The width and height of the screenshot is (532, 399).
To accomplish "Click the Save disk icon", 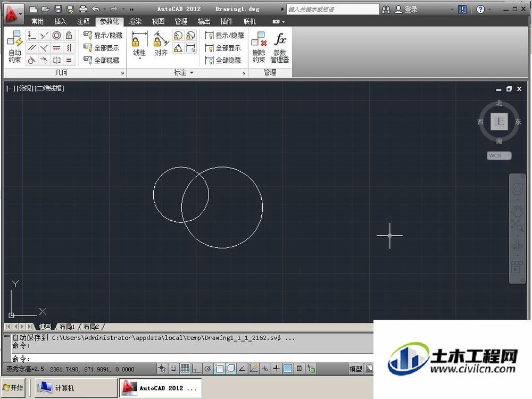I will tap(58, 9).
